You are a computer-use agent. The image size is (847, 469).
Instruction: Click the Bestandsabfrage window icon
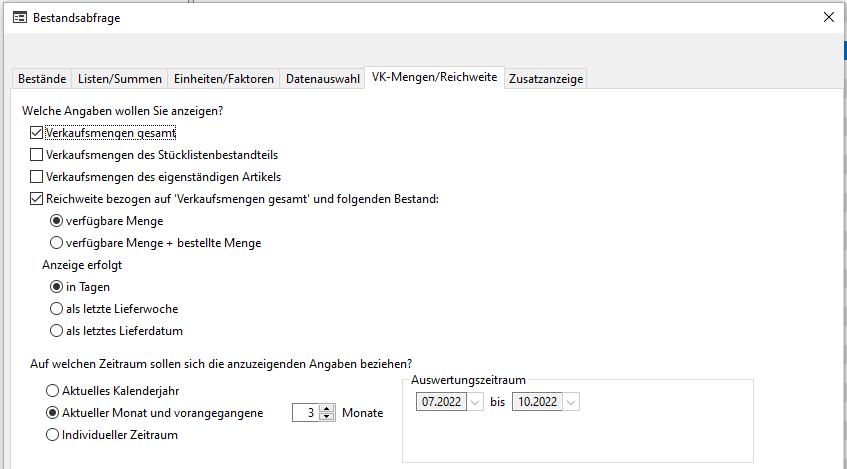click(19, 17)
